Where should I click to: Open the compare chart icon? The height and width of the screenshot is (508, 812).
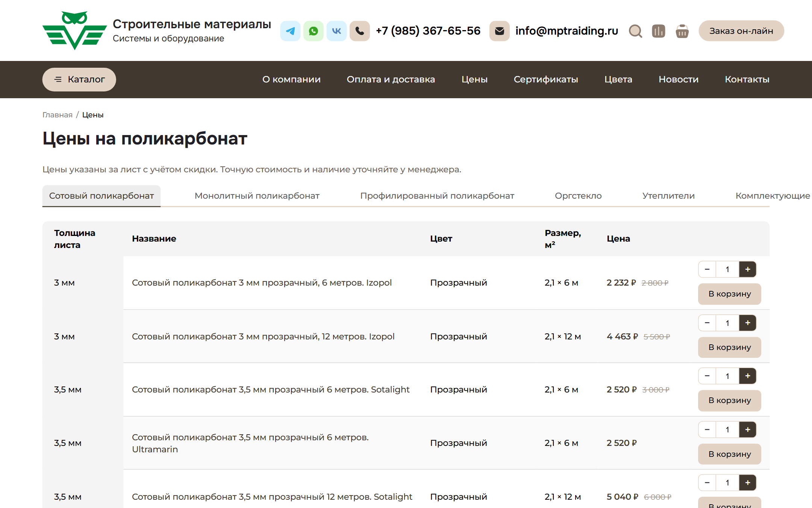(x=659, y=31)
